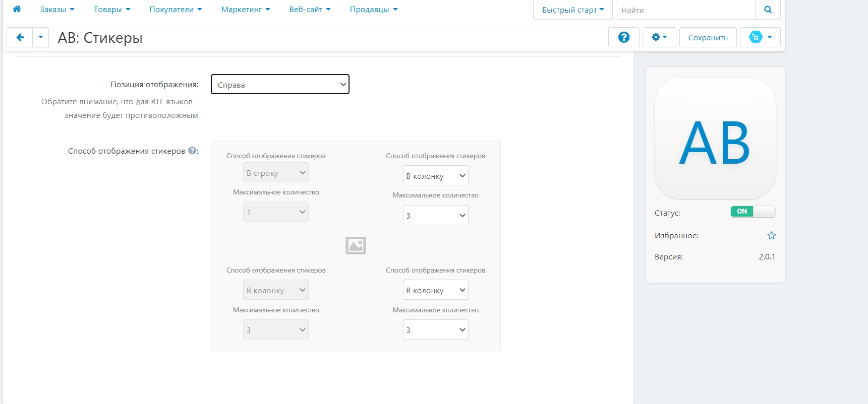Click the home icon in top navigation
This screenshot has height=404, width=868.
tap(17, 9)
